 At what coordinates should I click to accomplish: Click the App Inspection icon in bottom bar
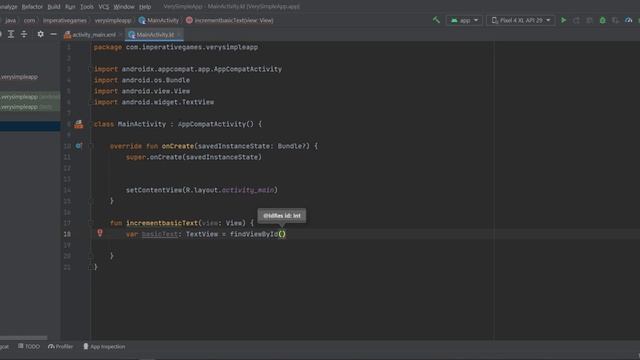[85, 347]
